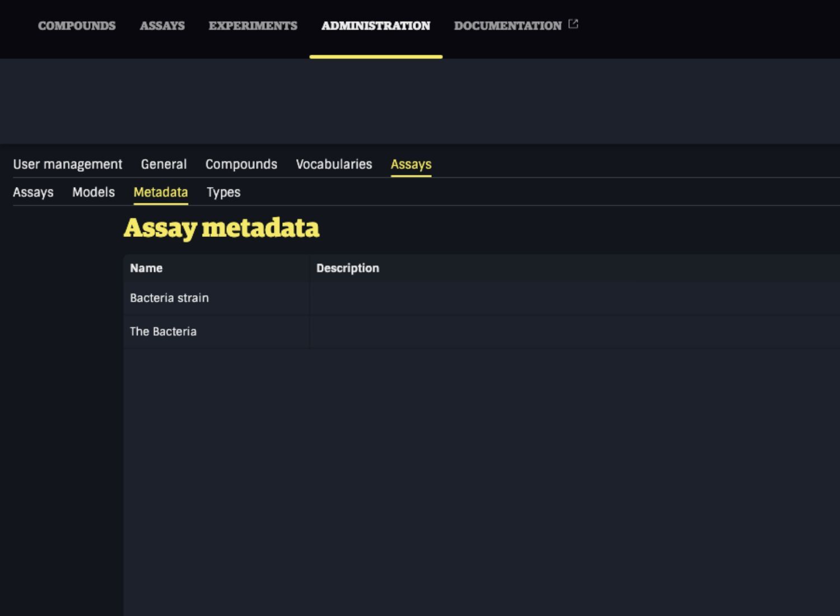
Task: Open the General administration tab
Action: [x=164, y=164]
